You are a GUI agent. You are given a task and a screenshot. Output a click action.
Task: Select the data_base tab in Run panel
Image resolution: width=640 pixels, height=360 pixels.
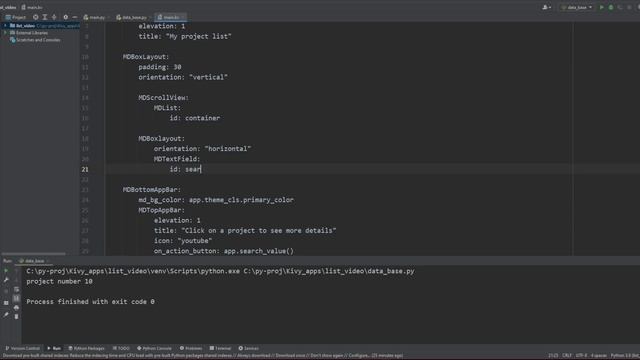pos(34,260)
